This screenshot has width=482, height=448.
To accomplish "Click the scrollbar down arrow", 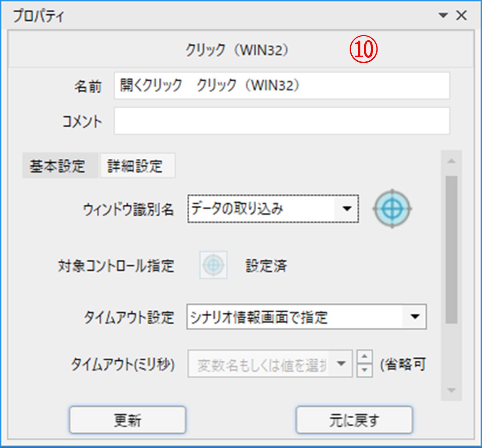I will pyautogui.click(x=451, y=390).
